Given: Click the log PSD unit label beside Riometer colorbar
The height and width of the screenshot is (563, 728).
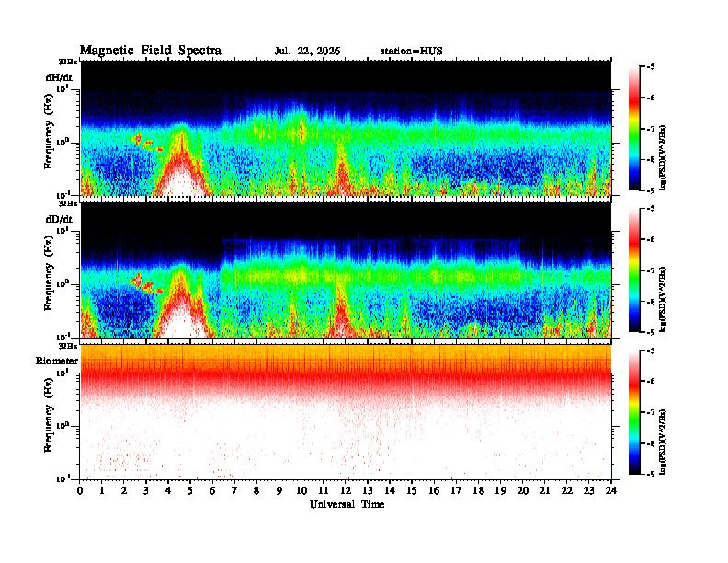Looking at the screenshot, I should point(664,442).
